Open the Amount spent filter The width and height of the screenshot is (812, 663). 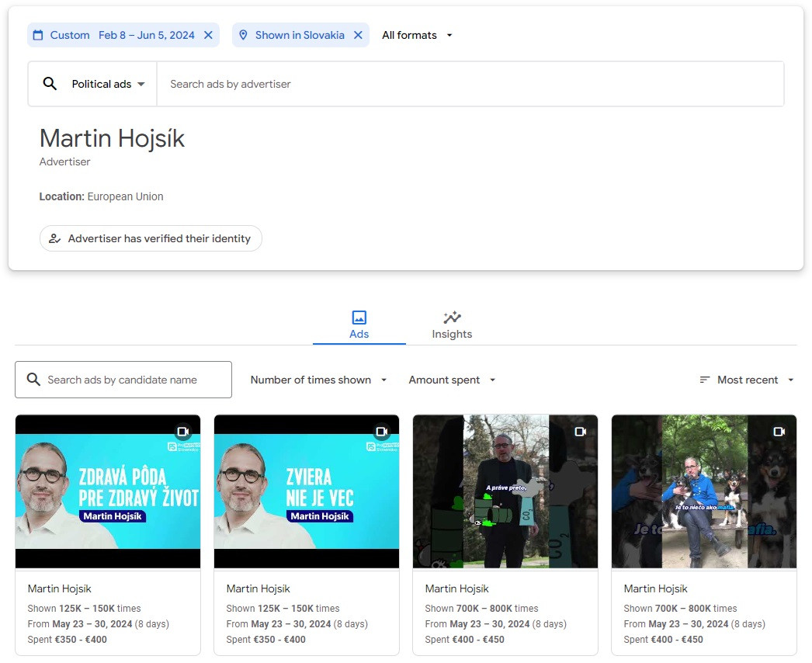(x=452, y=380)
